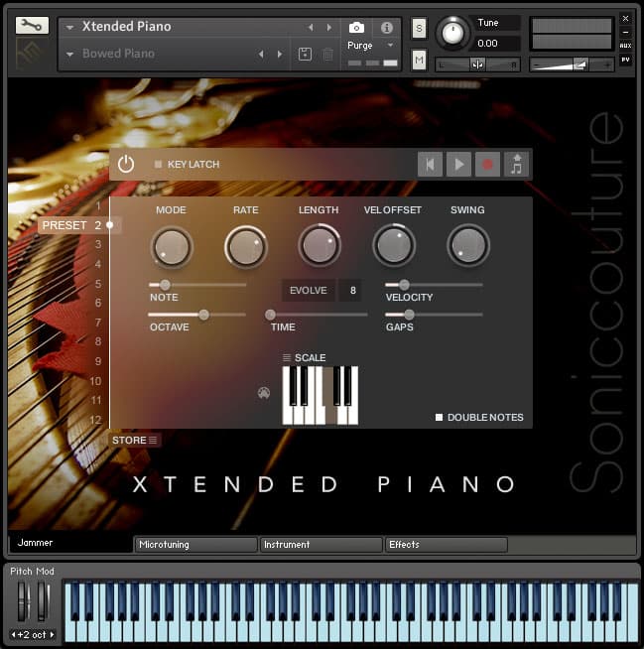Viewport: 644px width, 649px height.
Task: Click the Jammer power button icon
Action: coord(126,164)
